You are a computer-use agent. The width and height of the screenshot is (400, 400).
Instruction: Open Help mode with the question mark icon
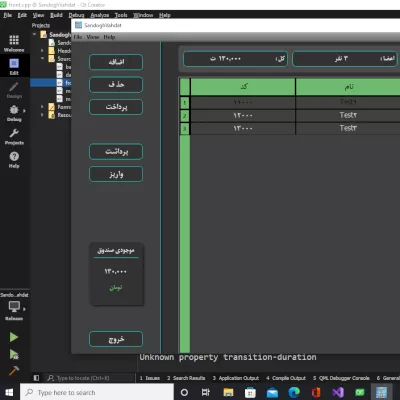[14, 160]
